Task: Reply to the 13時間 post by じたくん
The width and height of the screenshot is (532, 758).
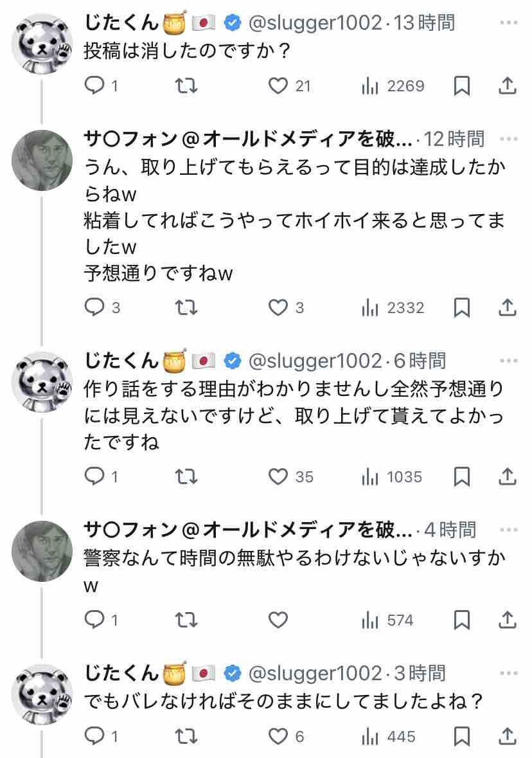Action: (94, 86)
